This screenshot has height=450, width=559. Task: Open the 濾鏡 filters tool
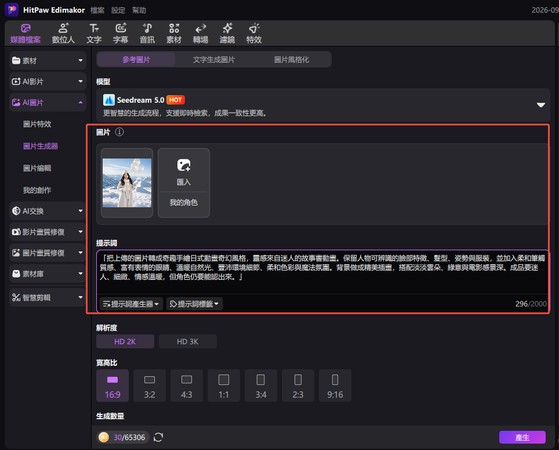(x=227, y=34)
